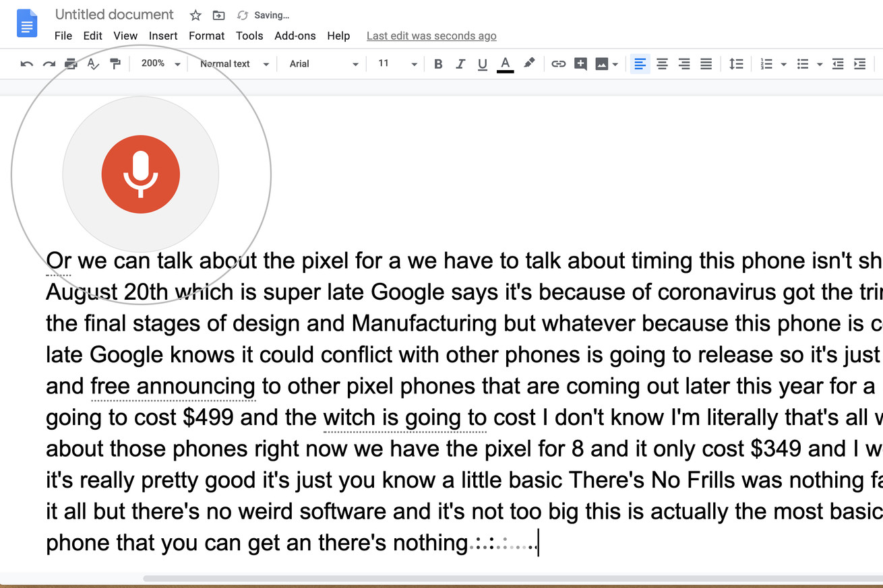The image size is (883, 588).
Task: Open the Format menu
Action: (x=206, y=36)
